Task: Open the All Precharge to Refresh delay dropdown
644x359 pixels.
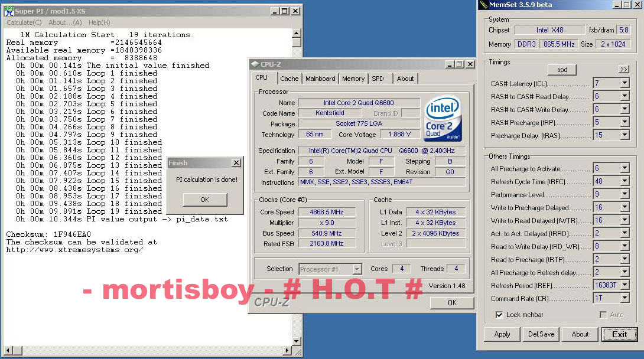Action: [625, 272]
